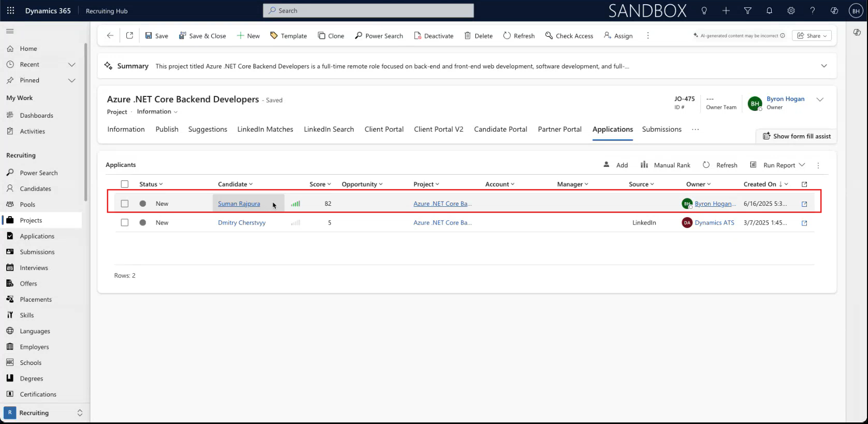Open the BH user account avatar
868x424 pixels.
[856, 11]
